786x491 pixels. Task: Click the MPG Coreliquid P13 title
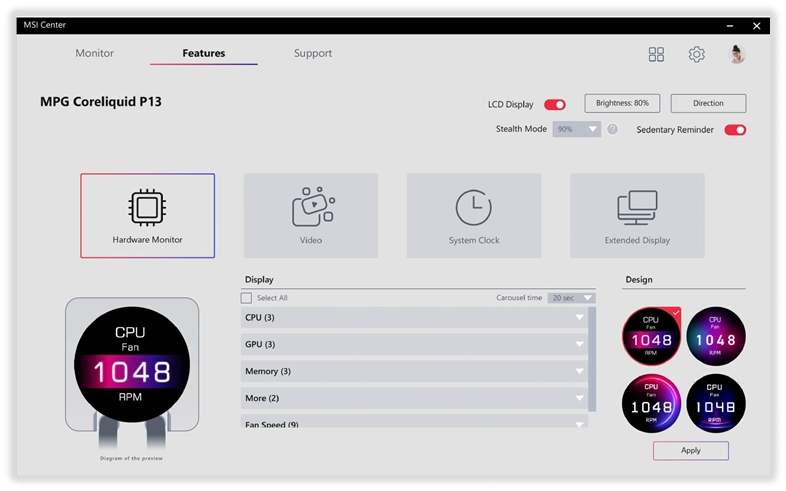[101, 102]
